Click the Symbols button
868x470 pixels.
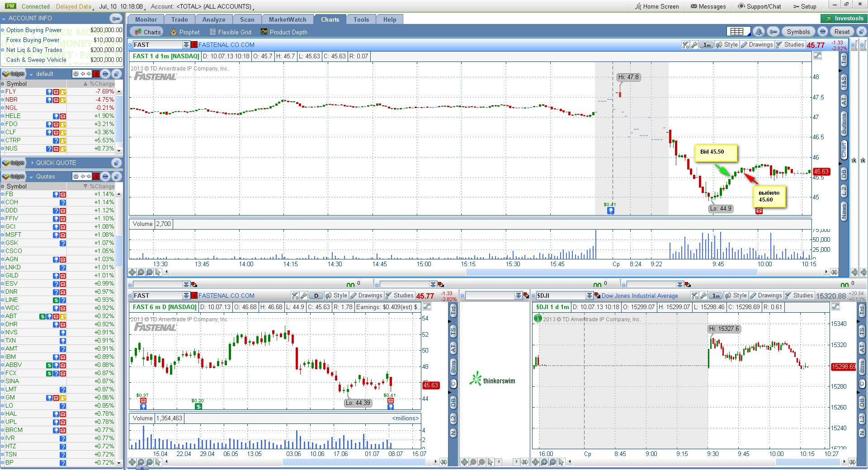point(798,32)
